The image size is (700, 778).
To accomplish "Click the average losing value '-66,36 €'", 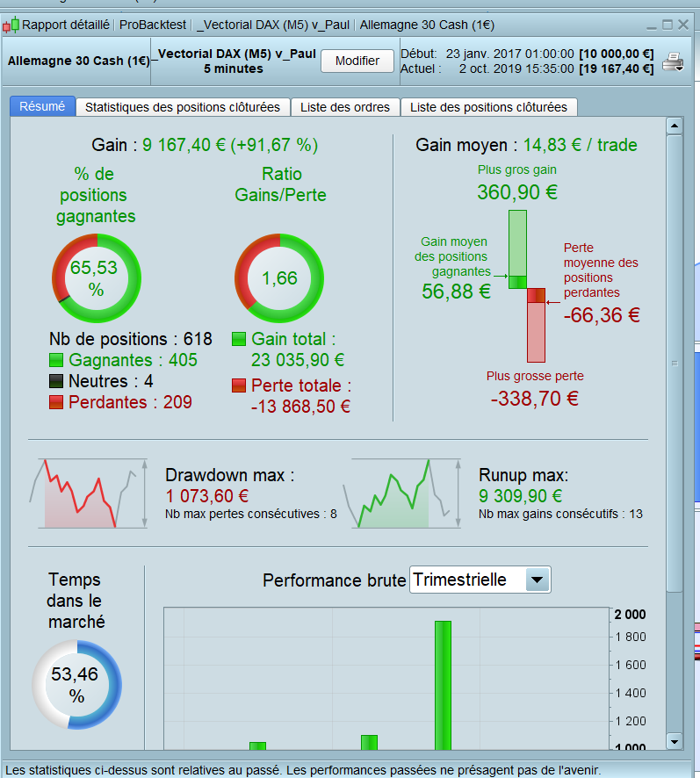I will coord(602,315).
